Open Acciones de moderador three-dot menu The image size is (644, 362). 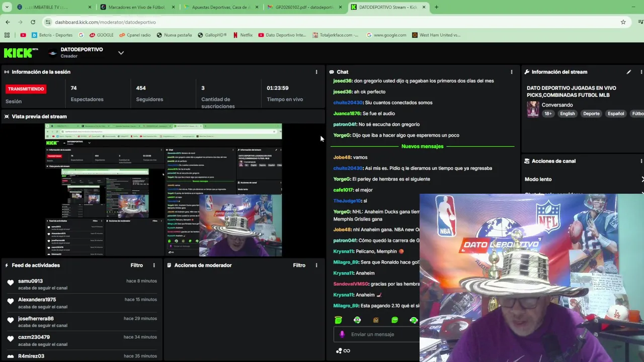tap(316, 265)
